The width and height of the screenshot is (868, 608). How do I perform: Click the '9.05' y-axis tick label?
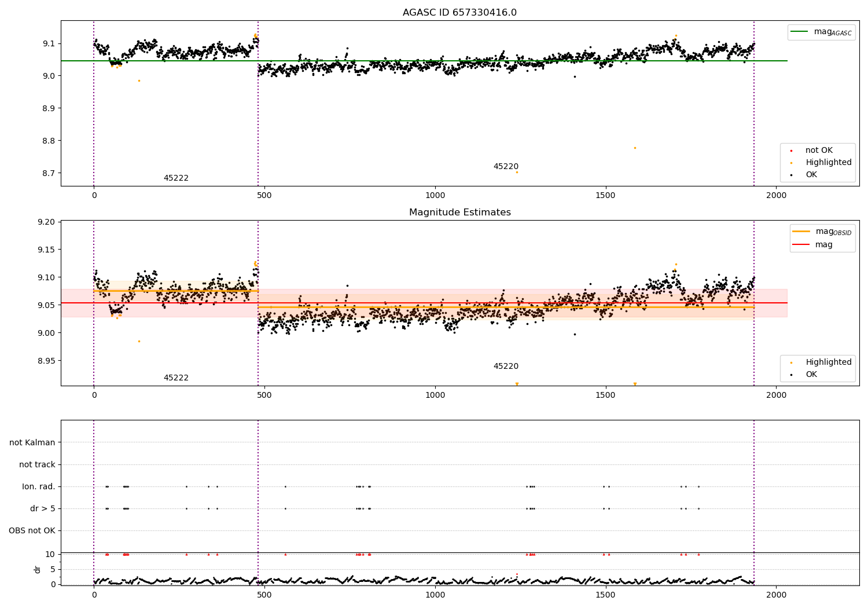click(46, 306)
